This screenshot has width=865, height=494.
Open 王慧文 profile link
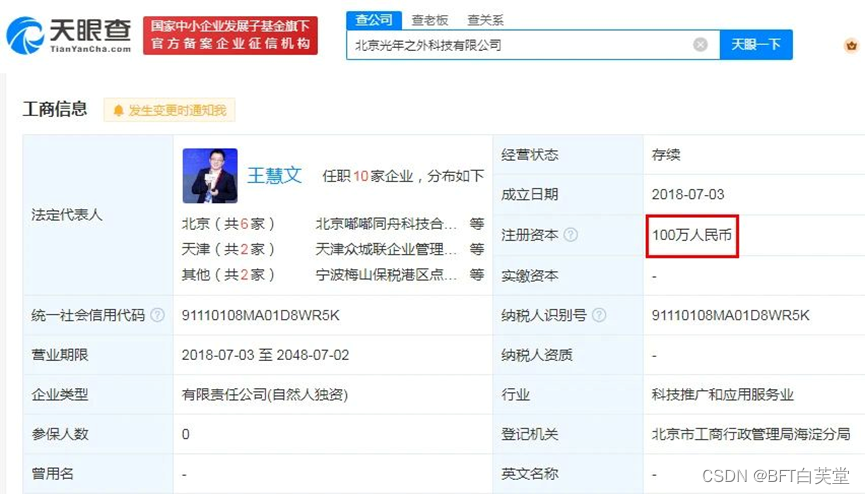tap(274, 176)
